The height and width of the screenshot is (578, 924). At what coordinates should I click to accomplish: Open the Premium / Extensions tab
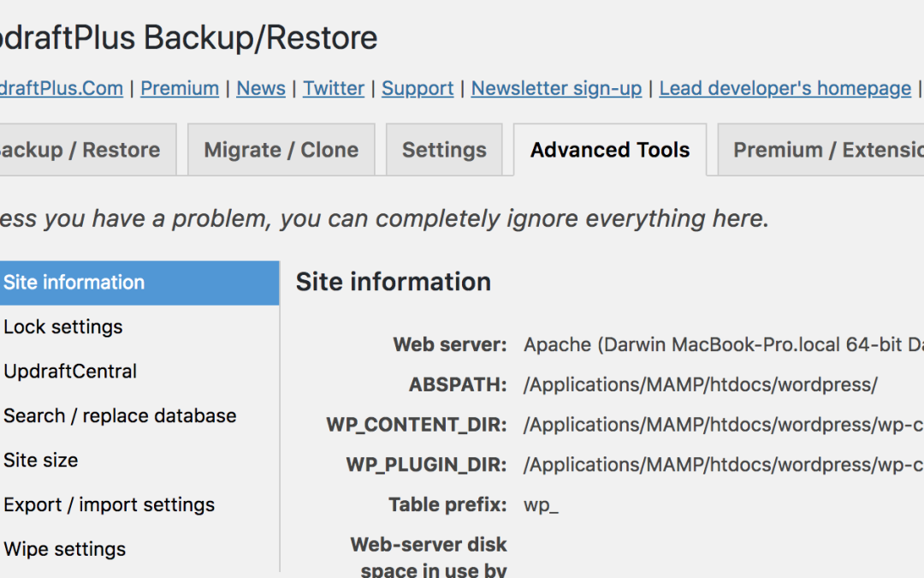(x=820, y=150)
